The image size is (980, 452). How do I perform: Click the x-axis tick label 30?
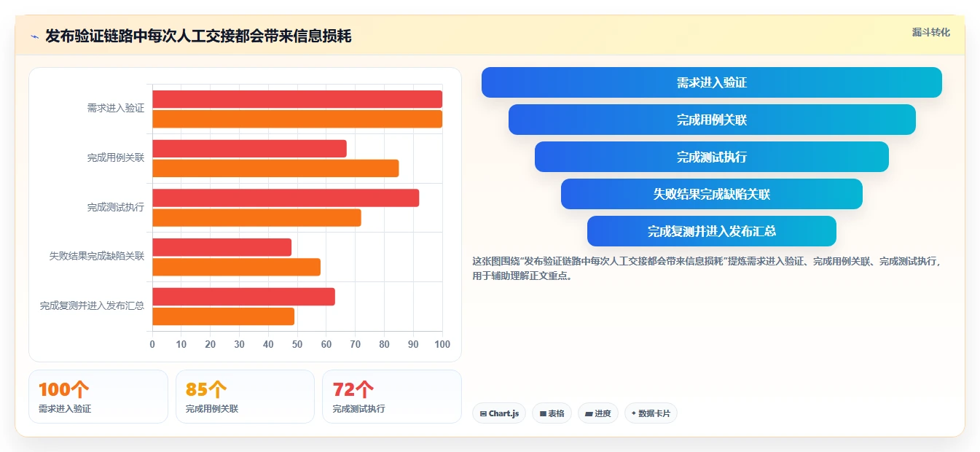pos(239,344)
